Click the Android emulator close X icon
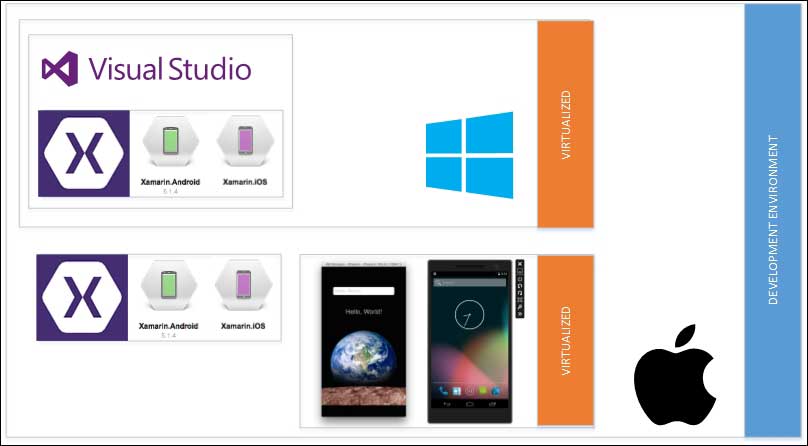 click(520, 264)
